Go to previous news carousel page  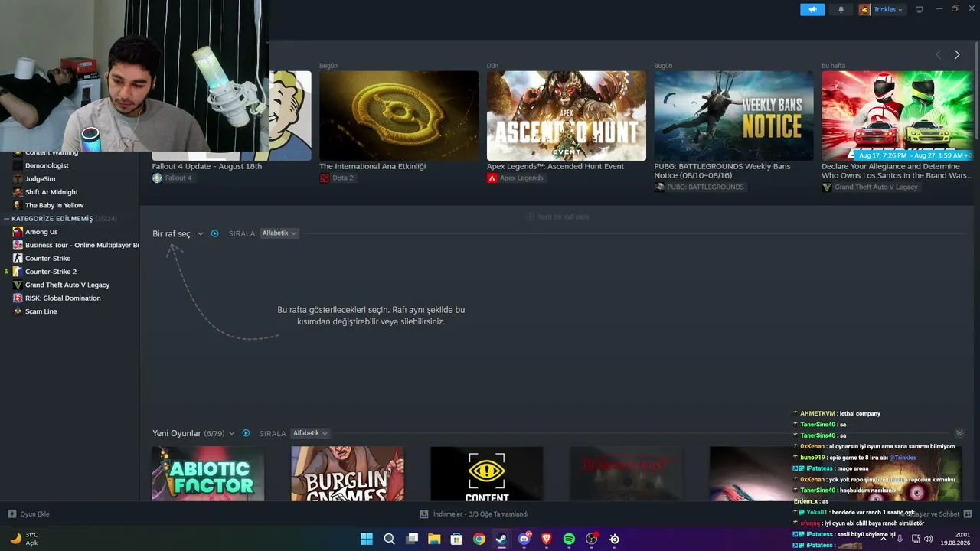pos(938,54)
